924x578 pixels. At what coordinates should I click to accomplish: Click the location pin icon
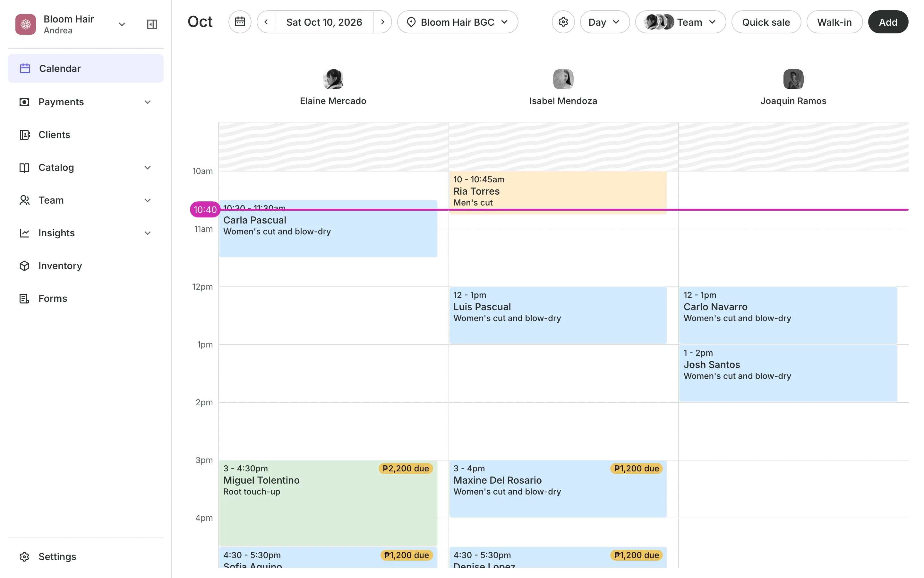click(411, 22)
